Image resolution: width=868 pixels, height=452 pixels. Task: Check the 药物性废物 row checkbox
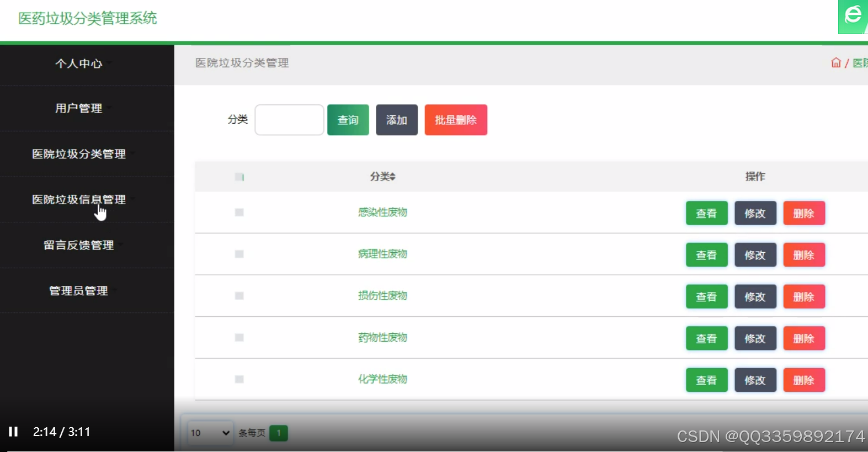(x=239, y=337)
